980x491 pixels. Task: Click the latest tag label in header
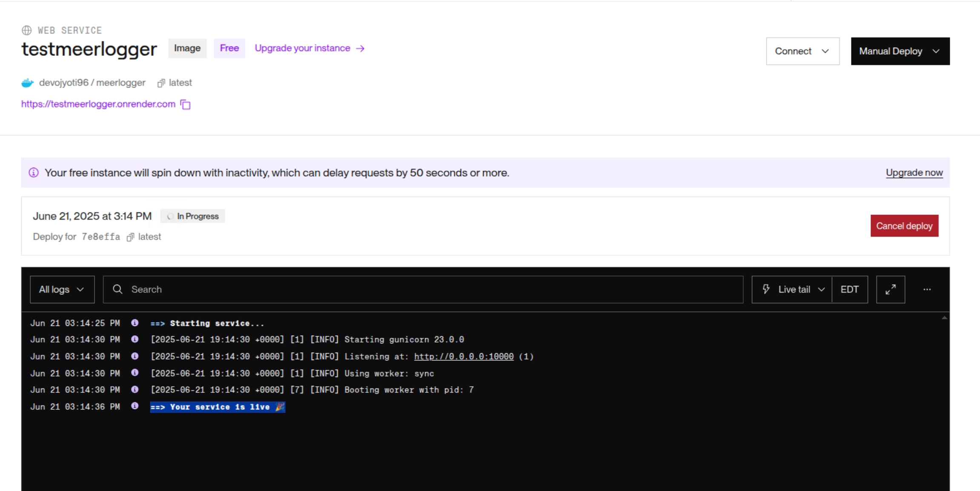coord(181,83)
